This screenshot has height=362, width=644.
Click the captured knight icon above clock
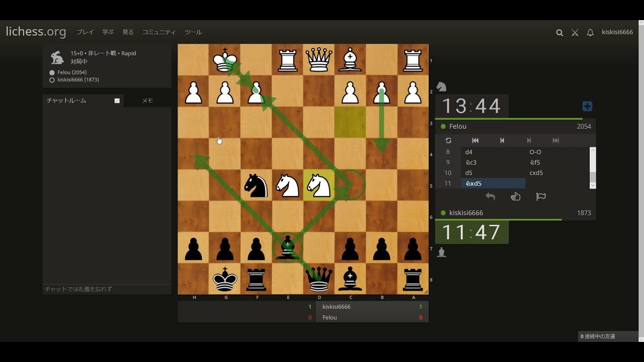441,86
